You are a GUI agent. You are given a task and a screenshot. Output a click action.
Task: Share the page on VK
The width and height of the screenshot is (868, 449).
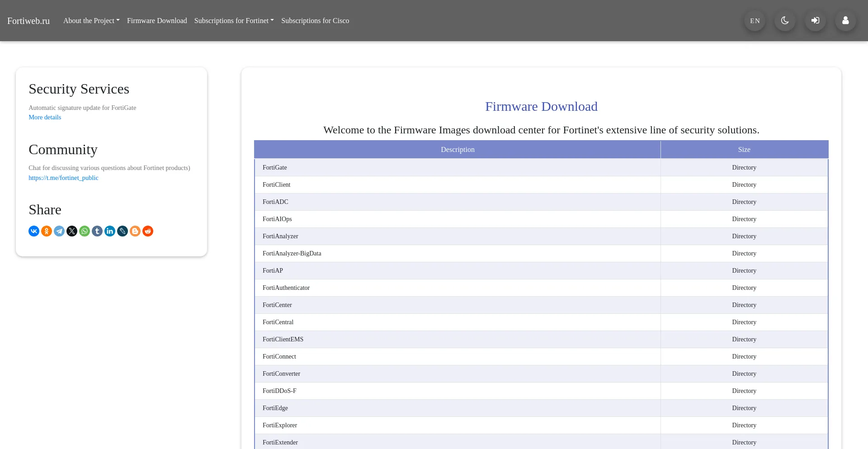[x=34, y=231]
